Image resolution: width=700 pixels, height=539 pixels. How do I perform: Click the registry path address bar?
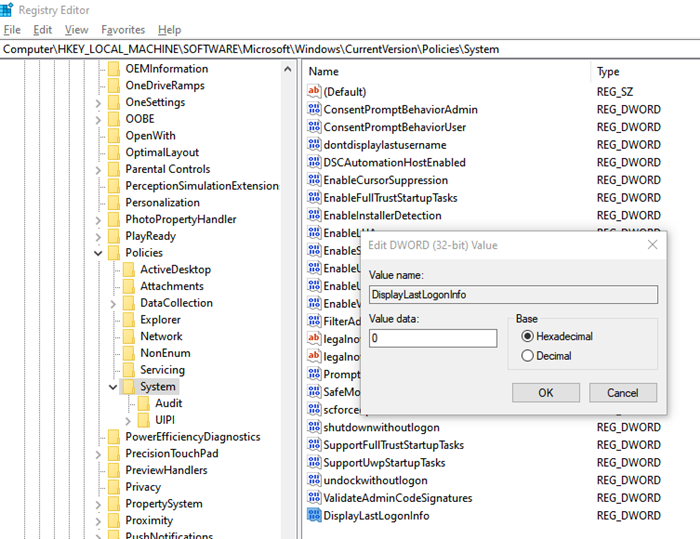click(350, 49)
